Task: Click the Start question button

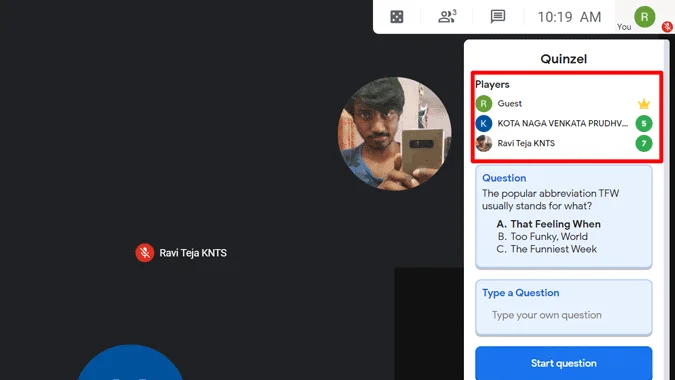Action: pyautogui.click(x=564, y=363)
